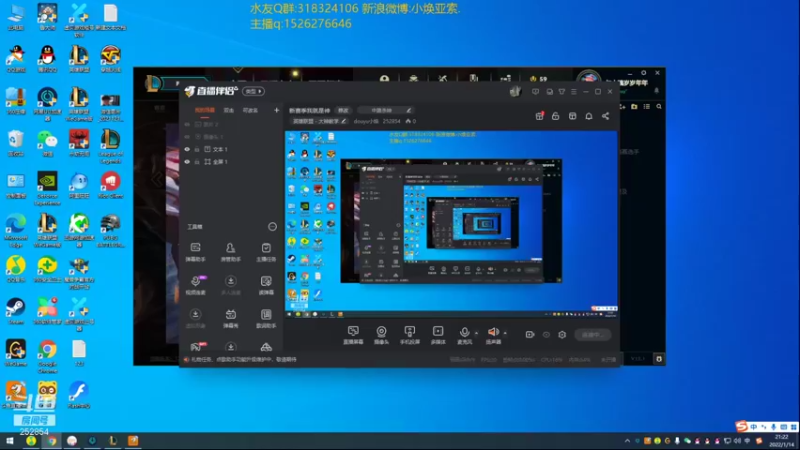This screenshot has height=450, width=800.
Task: Open 主播任务 tool in the toolbox
Action: [266, 252]
